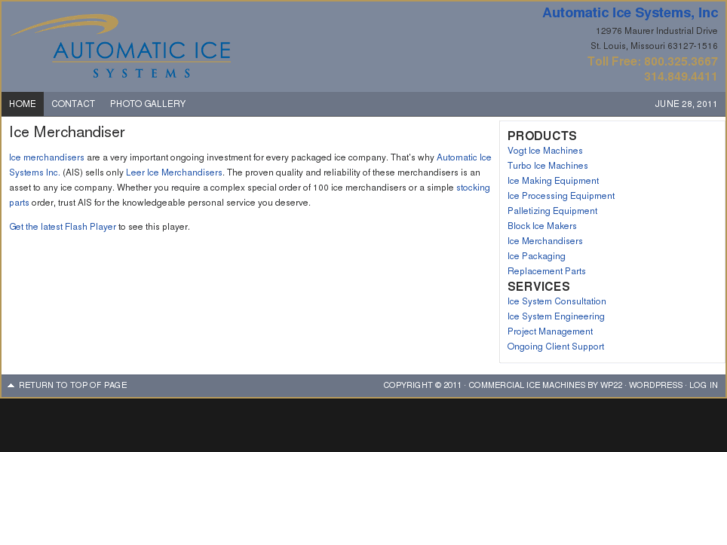
Task: Open the HOME menu item
Action: coord(22,104)
